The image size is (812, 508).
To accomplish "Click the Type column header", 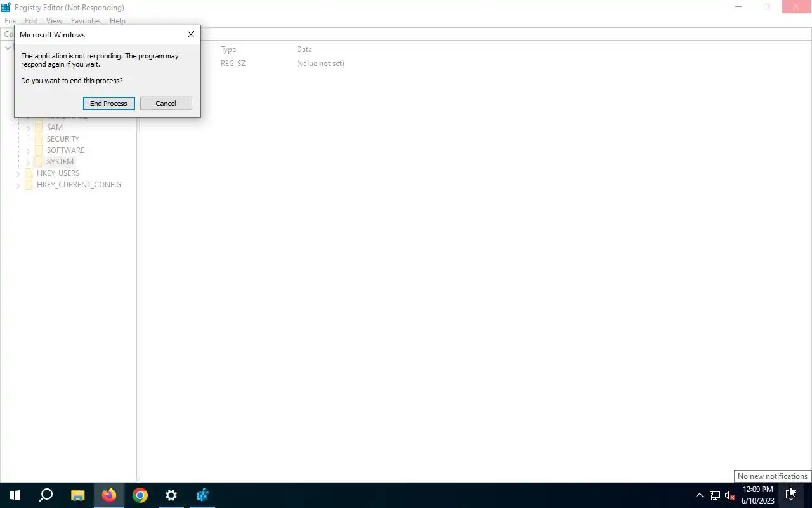I will pos(228,50).
